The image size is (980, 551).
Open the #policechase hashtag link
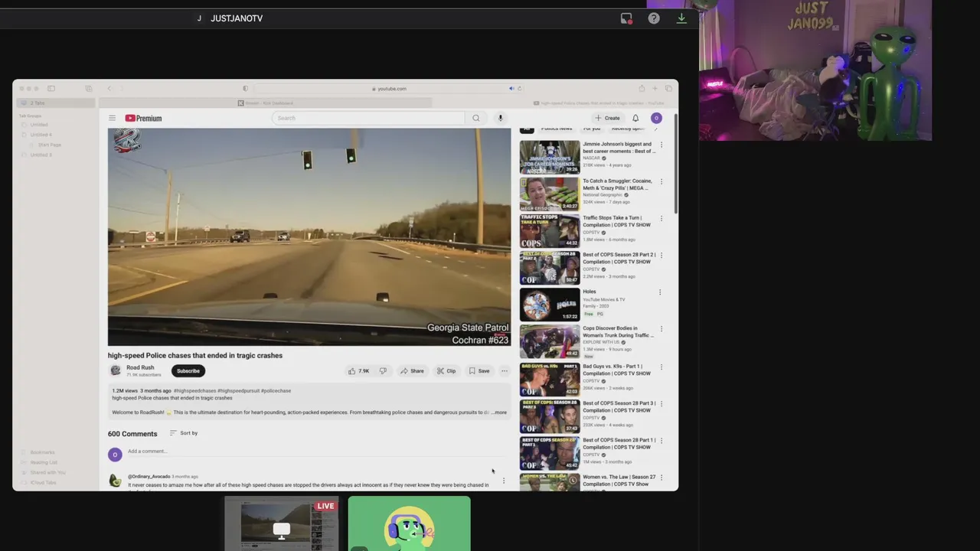coord(276,391)
